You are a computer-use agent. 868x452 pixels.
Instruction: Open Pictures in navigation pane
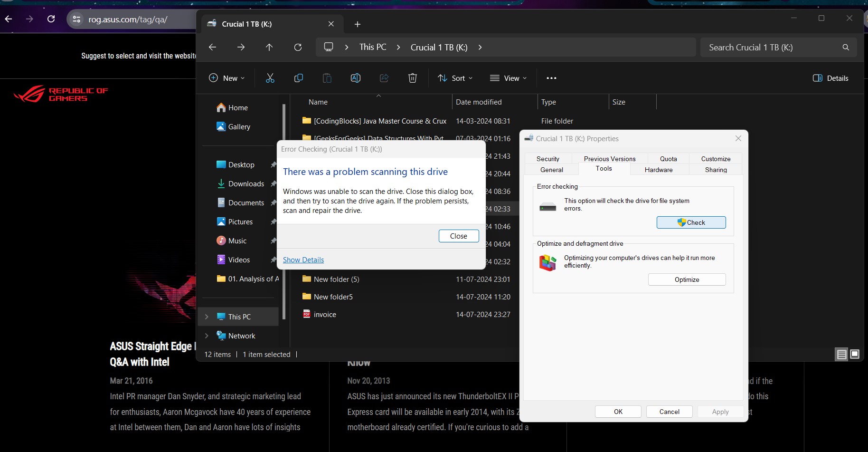coord(240,222)
